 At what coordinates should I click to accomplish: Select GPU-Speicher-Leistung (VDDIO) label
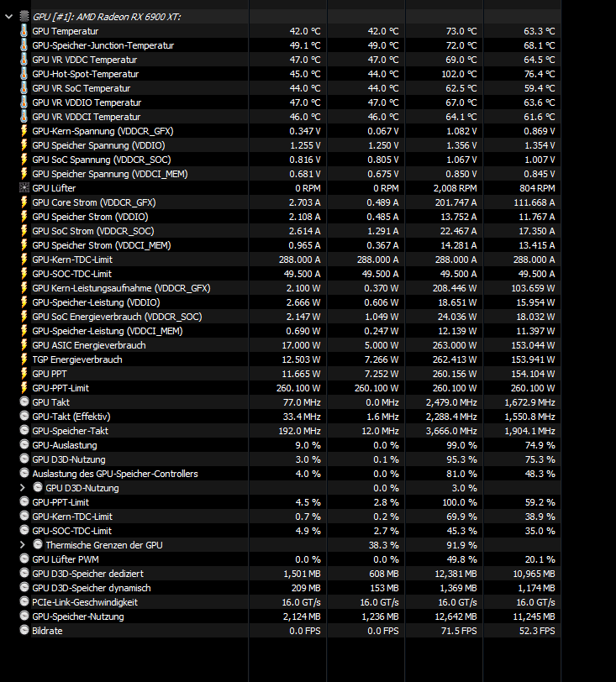point(96,302)
